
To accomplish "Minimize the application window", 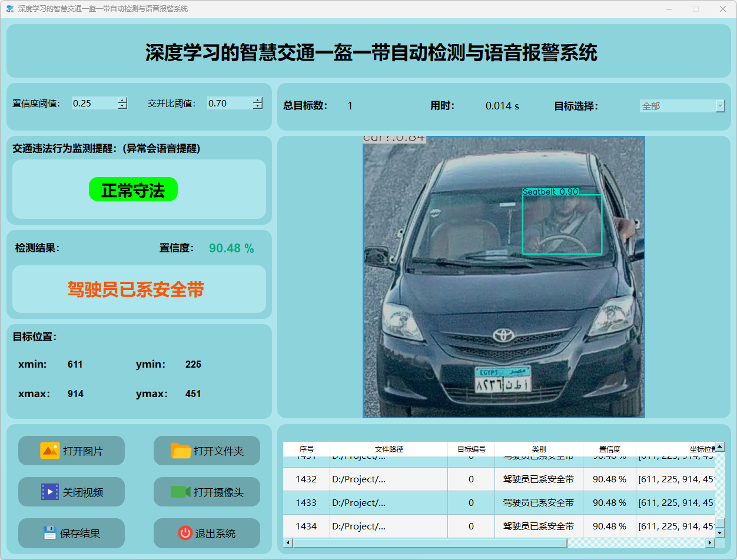I will tap(669, 9).
